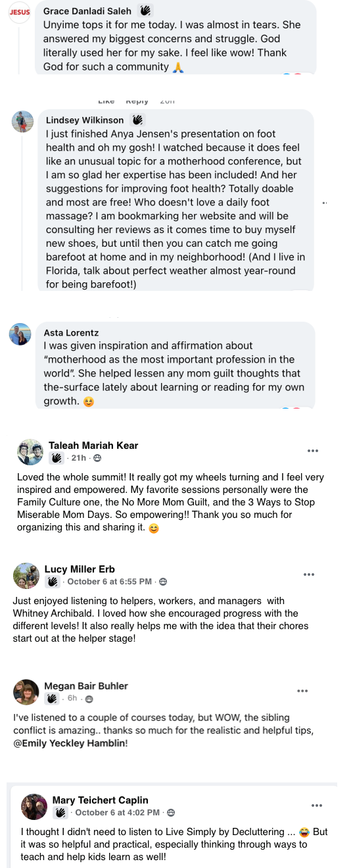The width and height of the screenshot is (353, 868).
Task: Open the three-dot menu on Megan Bair Buhler's post
Action: pyautogui.click(x=302, y=691)
